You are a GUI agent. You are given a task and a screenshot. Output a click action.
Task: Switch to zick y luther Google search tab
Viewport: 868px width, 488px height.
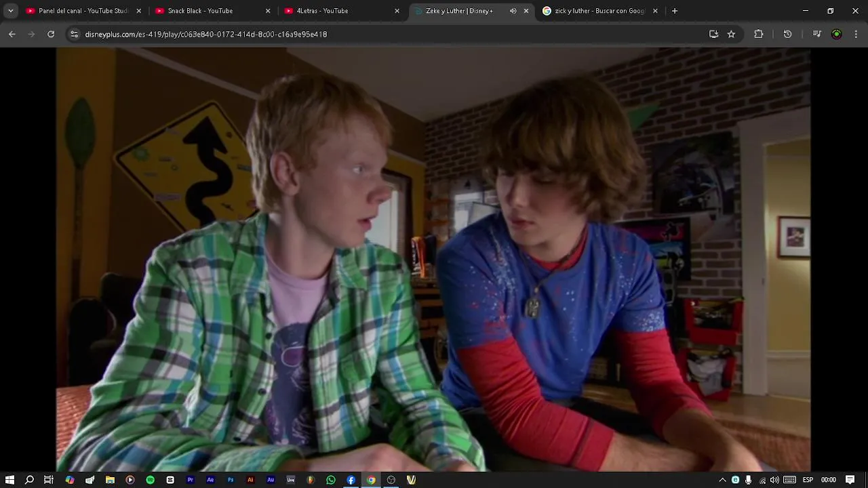(x=599, y=11)
